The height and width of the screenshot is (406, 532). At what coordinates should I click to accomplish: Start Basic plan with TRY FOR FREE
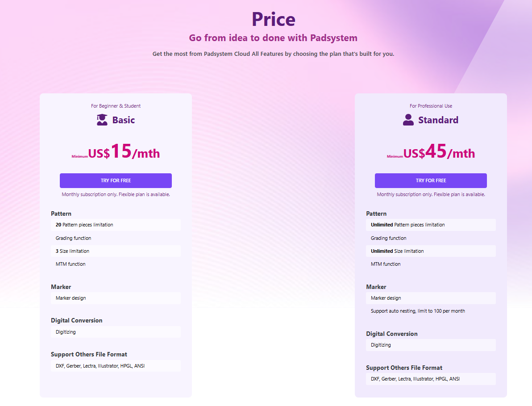(x=116, y=180)
